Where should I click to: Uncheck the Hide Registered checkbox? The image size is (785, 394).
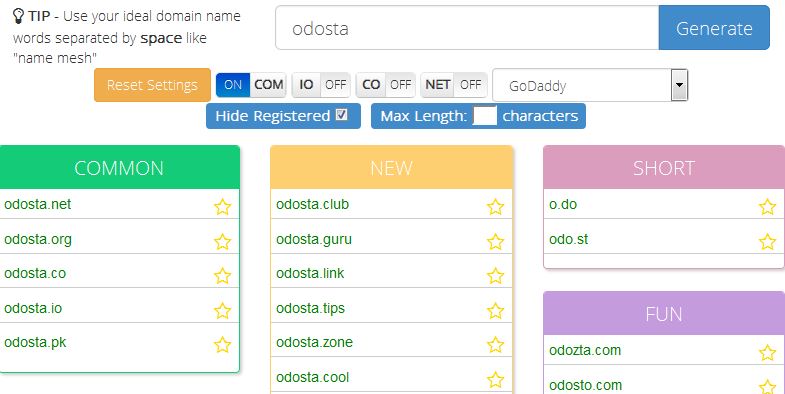click(341, 115)
